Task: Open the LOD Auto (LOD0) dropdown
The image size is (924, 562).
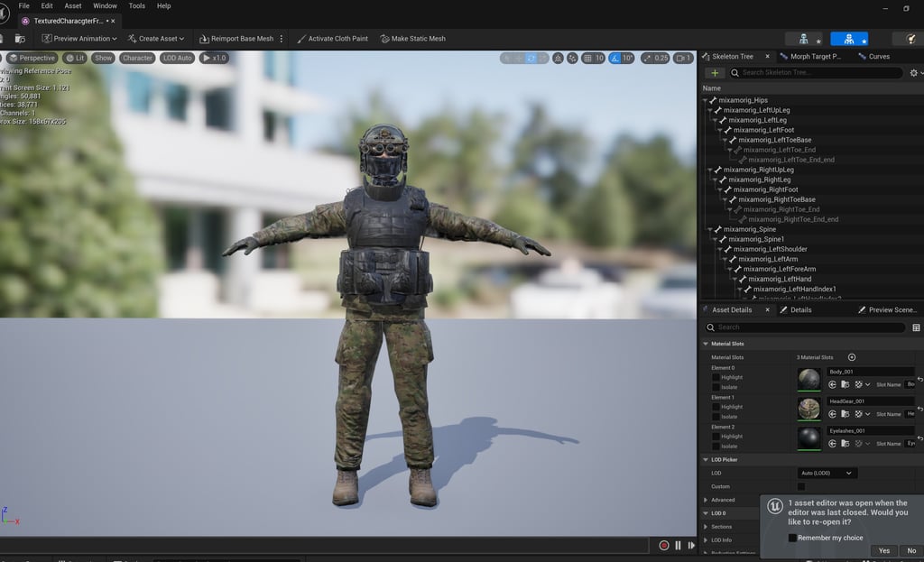Action: coord(826,473)
